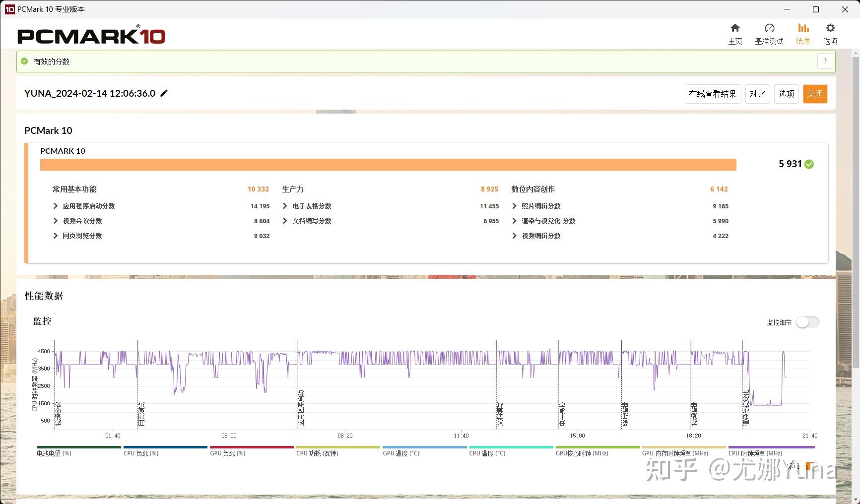This screenshot has width=860, height=504.
Task: Click the 视频会议 marker on the chart
Action: (58, 414)
